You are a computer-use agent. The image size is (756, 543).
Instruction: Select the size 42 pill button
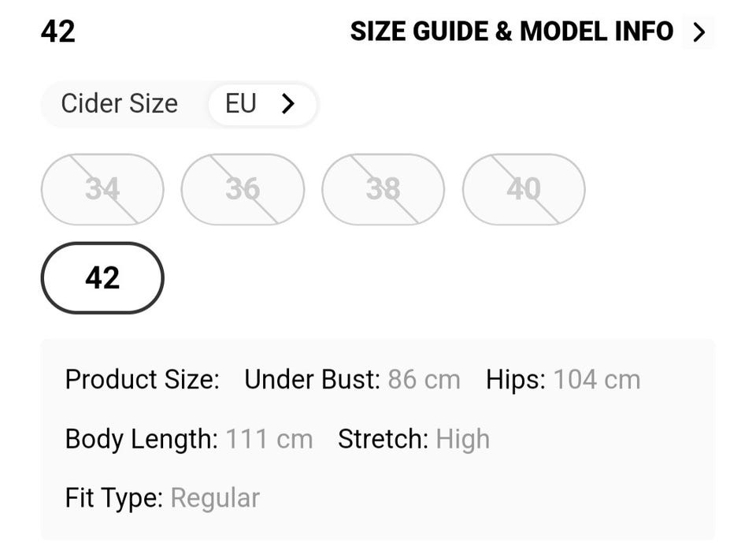pos(102,277)
